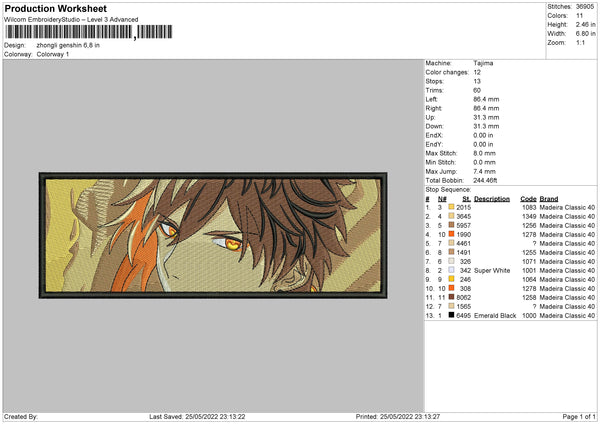Pick the color swatch for thread 1565
Image resolution: width=600 pixels, height=424 pixels.
click(452, 306)
